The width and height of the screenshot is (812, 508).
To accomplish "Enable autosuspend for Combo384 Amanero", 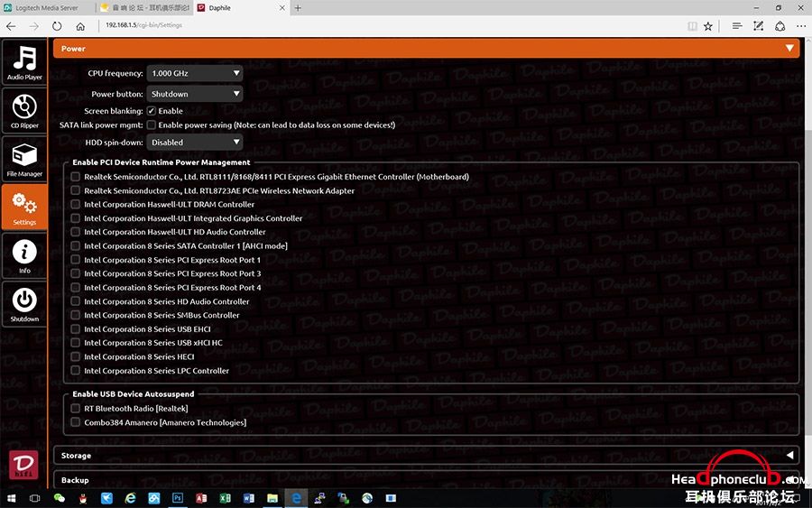I will coord(76,422).
